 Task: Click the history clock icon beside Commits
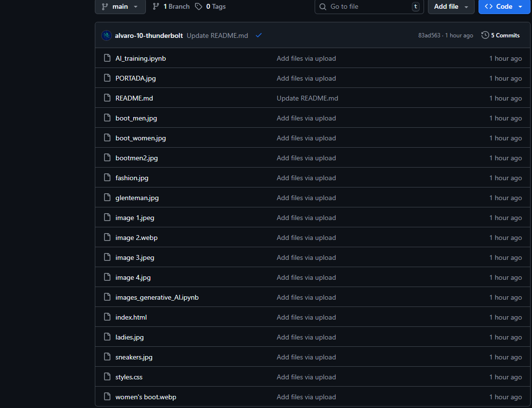click(x=485, y=35)
